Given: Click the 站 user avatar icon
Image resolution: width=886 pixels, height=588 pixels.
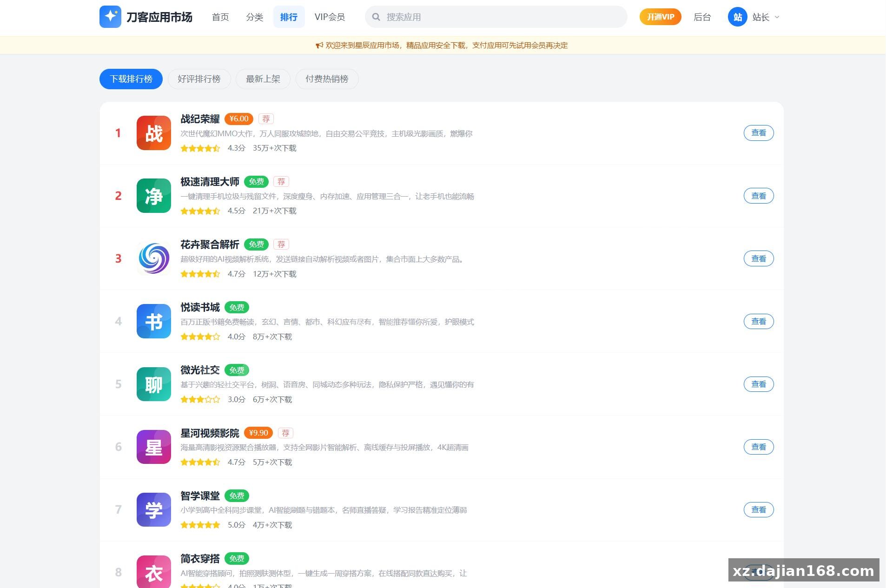Looking at the screenshot, I should click(737, 17).
